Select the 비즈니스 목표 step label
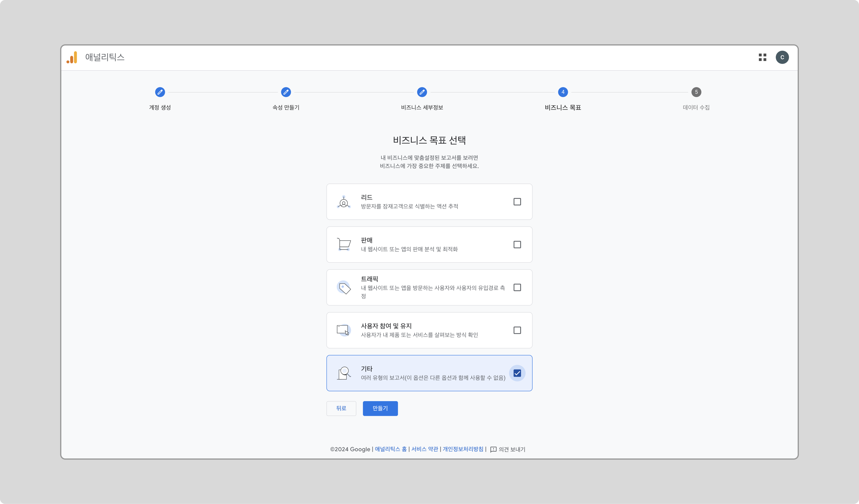 tap(563, 107)
